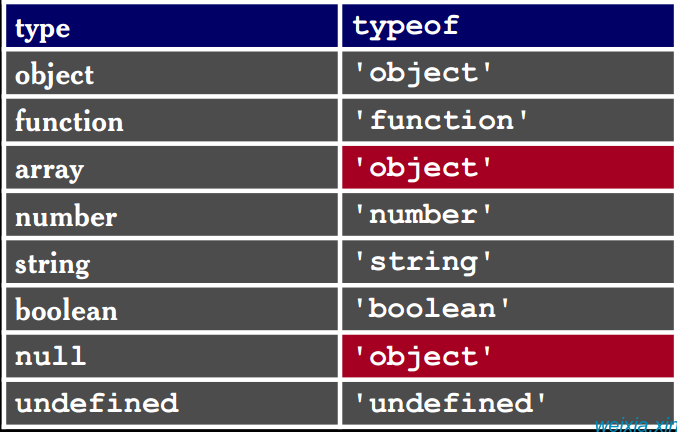Open the weixia watermark link
677x432 pixels.
[x=636, y=425]
